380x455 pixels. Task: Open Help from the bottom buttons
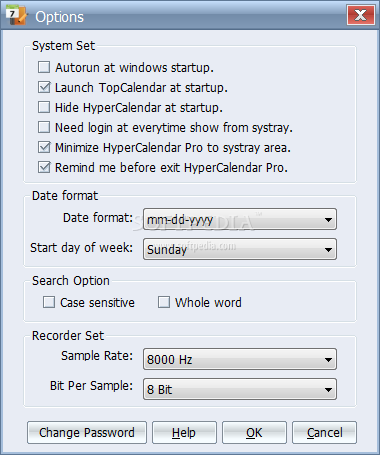pos(184,433)
